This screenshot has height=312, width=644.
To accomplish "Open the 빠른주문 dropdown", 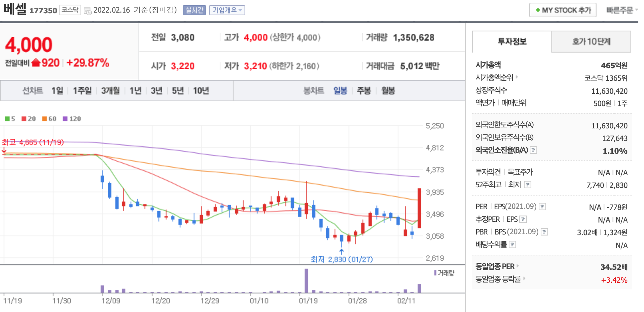I will 622,10.
